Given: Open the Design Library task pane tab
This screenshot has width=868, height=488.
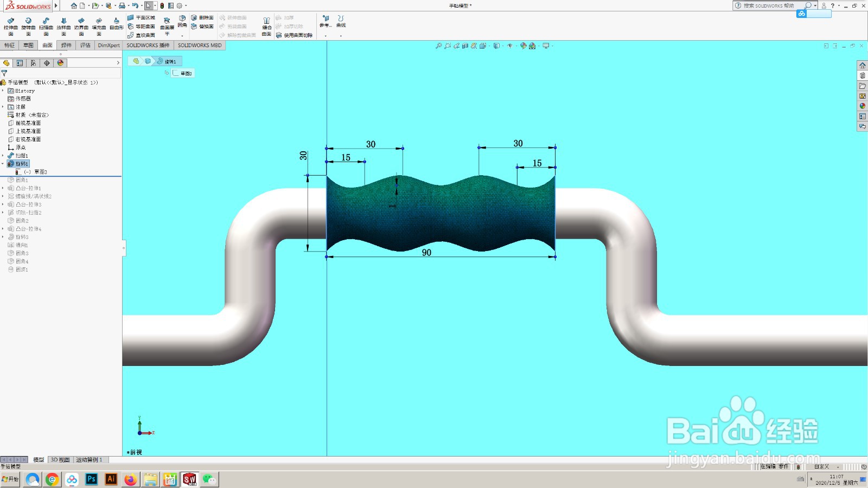Looking at the screenshot, I should point(863,76).
